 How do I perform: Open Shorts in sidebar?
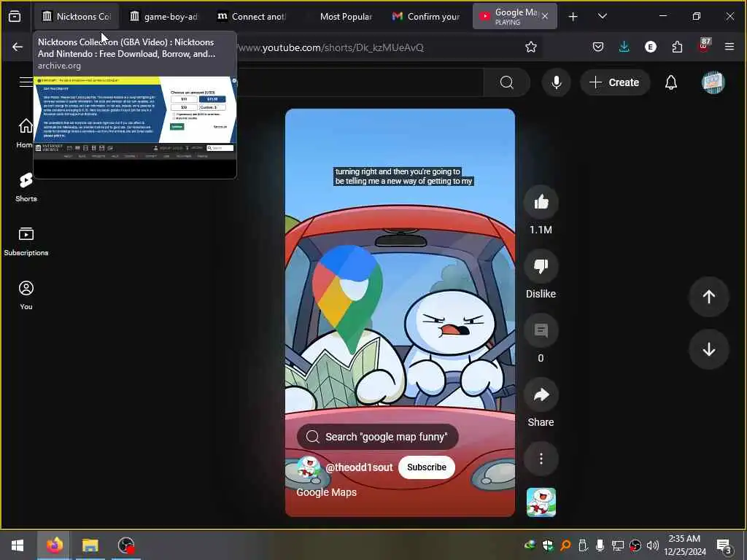[26, 187]
